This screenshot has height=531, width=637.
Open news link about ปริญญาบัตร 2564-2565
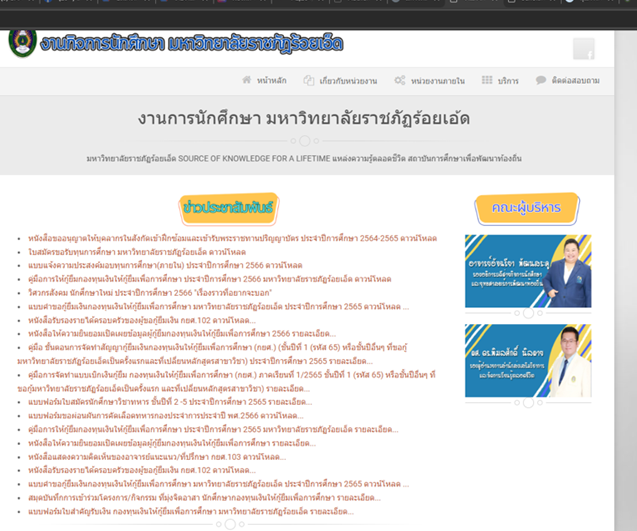[232, 238]
